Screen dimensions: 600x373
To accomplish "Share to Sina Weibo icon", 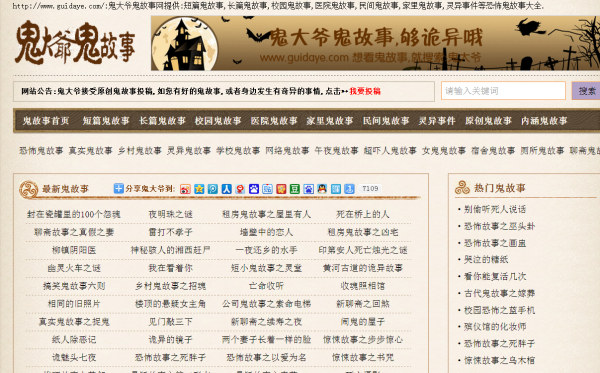I will tap(185, 189).
